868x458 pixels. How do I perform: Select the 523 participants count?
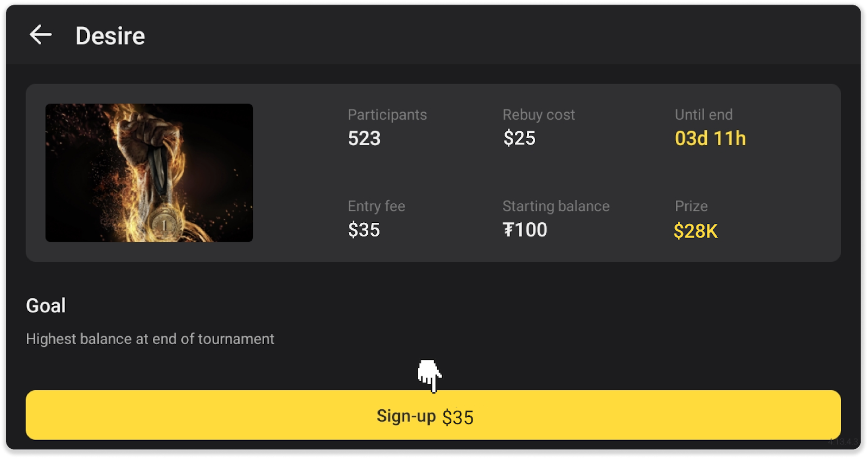(364, 139)
